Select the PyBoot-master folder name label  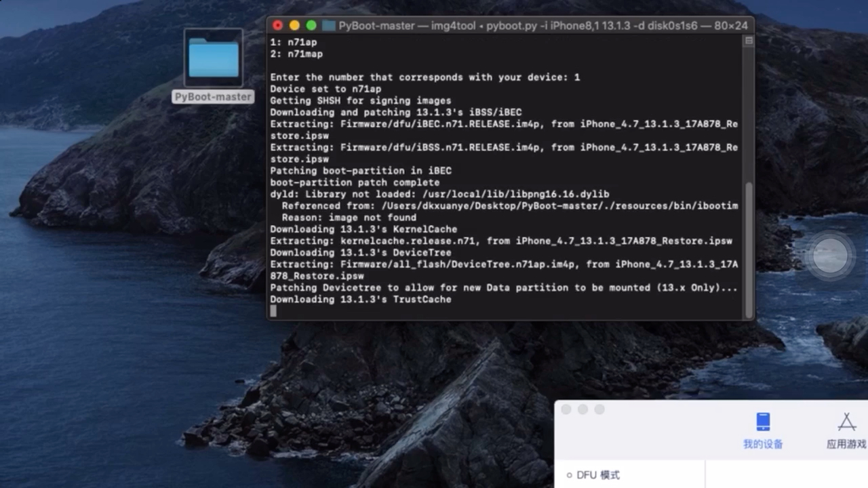214,97
